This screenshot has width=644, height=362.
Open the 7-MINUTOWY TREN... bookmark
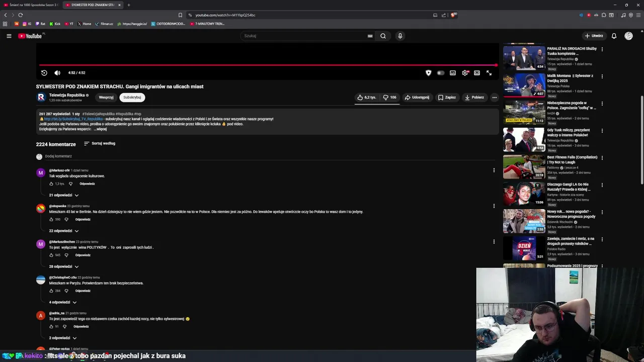(207, 24)
